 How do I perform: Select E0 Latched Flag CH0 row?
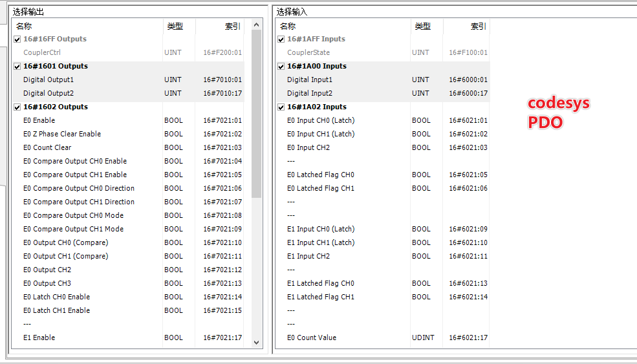coord(383,175)
